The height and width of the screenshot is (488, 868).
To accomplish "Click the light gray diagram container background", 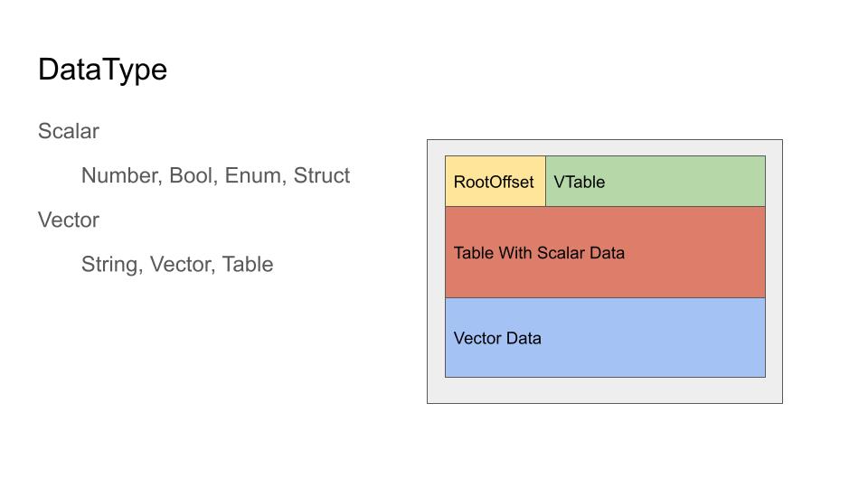I will tap(605, 390).
